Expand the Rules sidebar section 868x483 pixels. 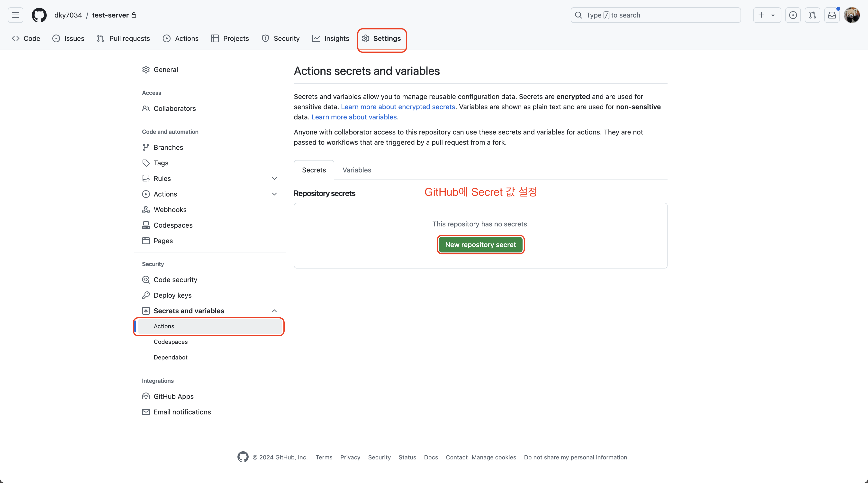coord(274,179)
